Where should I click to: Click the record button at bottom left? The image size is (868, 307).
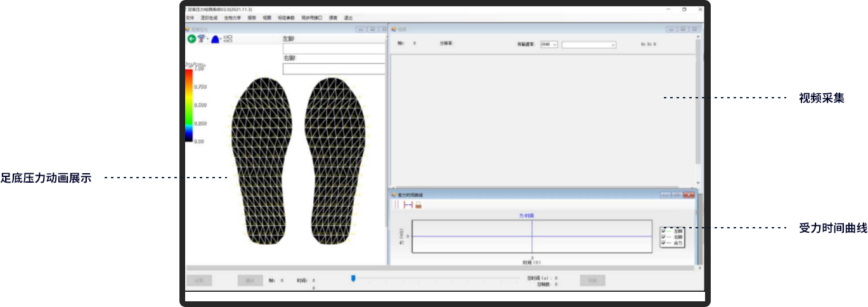click(199, 280)
